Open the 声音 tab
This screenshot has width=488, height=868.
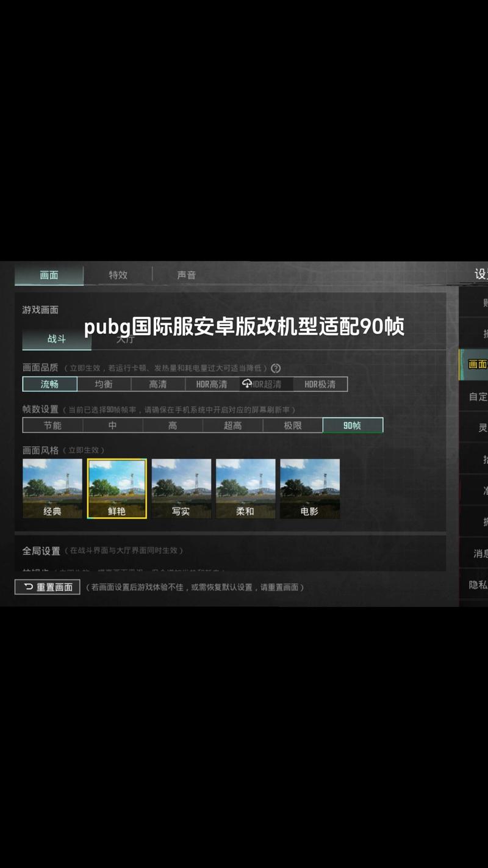[x=187, y=275]
